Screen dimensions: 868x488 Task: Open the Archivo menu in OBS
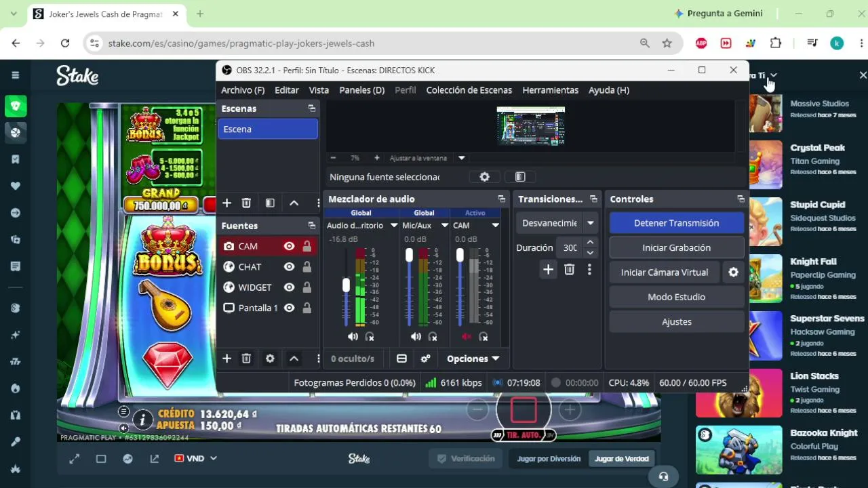pyautogui.click(x=243, y=90)
